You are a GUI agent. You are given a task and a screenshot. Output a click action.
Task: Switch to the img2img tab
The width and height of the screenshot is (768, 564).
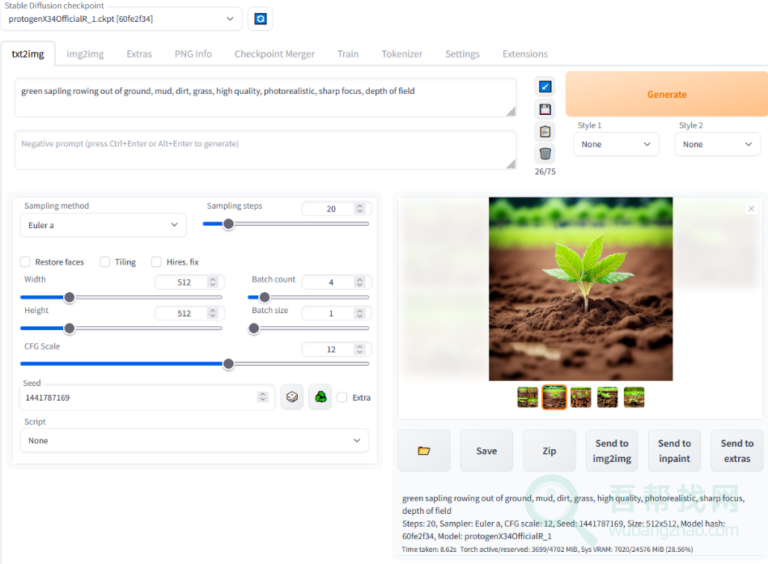pos(85,54)
